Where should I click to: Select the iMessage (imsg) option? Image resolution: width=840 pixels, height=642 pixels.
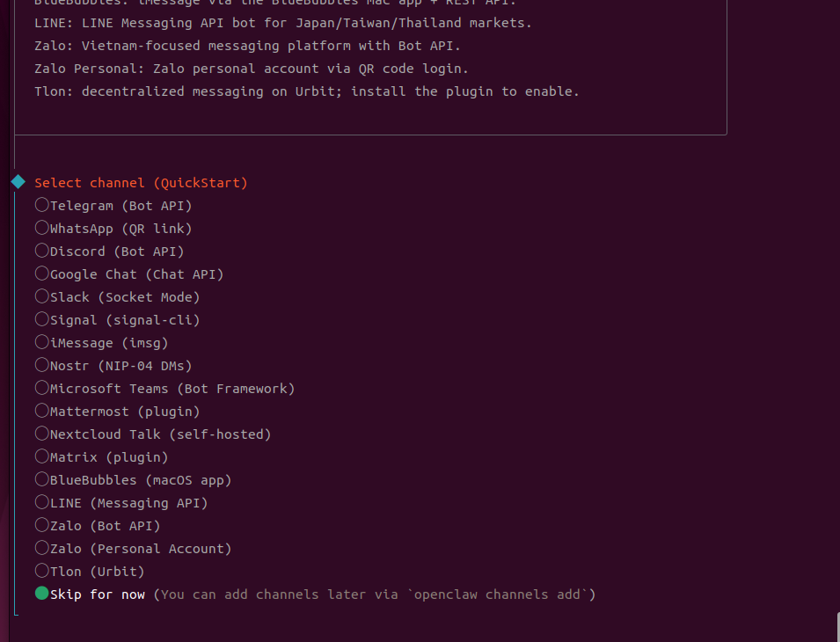(x=42, y=342)
